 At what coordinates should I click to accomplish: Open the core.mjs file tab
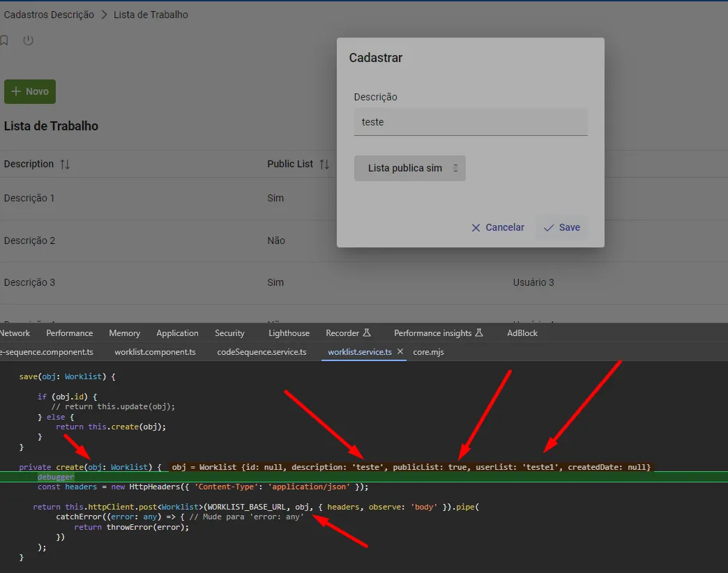coord(428,351)
